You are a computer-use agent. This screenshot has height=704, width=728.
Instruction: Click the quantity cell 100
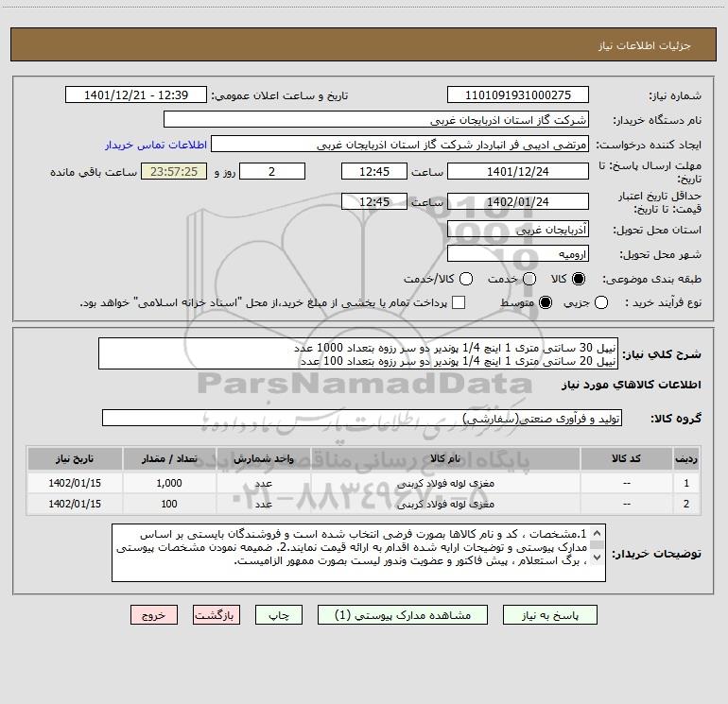169,504
